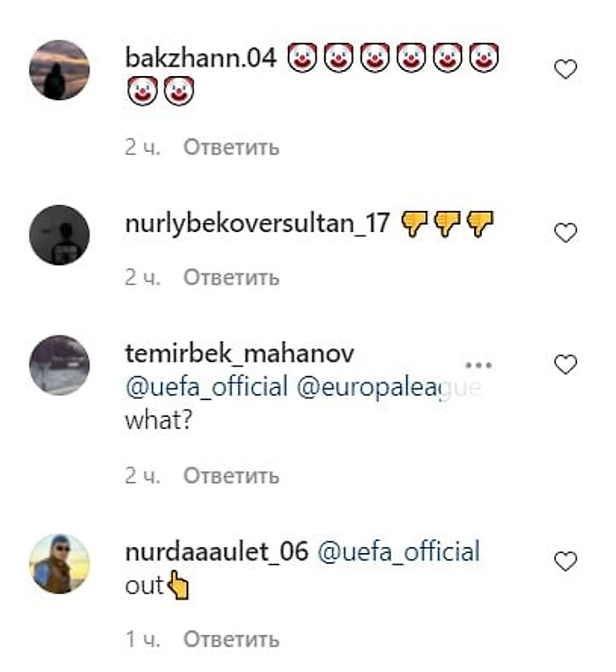Go to nurdaaaulet_06's profile username
Screen dimensions: 616x672
(x=216, y=552)
